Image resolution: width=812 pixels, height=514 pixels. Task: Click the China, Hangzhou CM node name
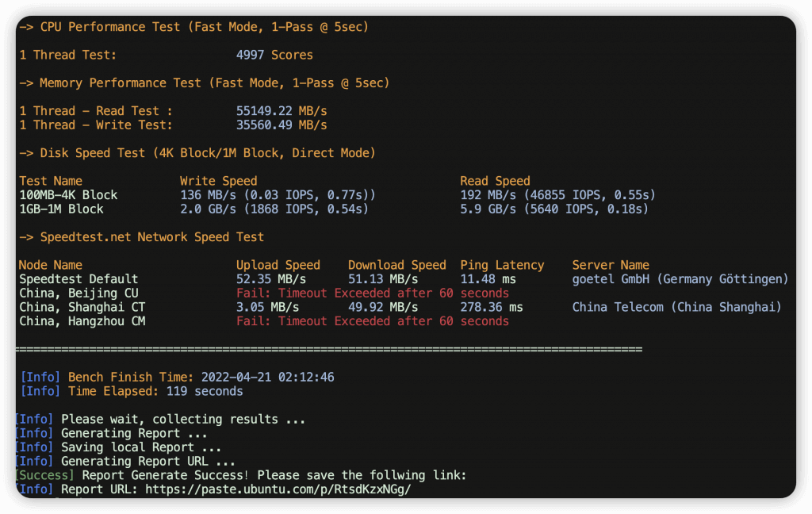pyautogui.click(x=82, y=321)
